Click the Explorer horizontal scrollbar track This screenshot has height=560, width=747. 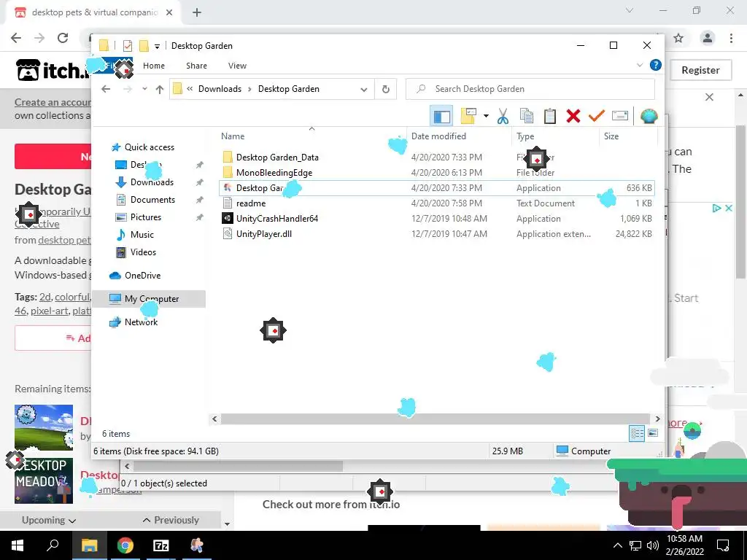click(436, 419)
